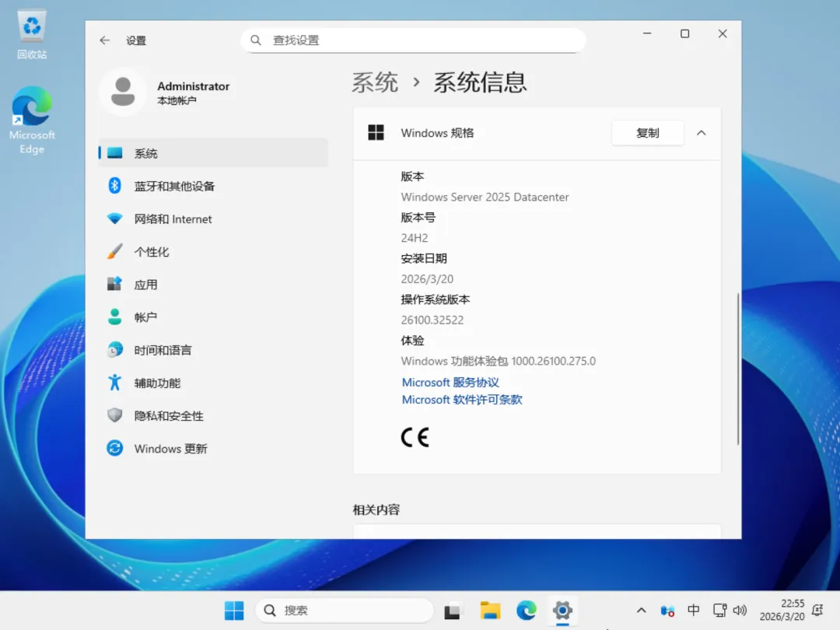
Task: Click the search magnifier in Settings search box
Action: coord(256,40)
